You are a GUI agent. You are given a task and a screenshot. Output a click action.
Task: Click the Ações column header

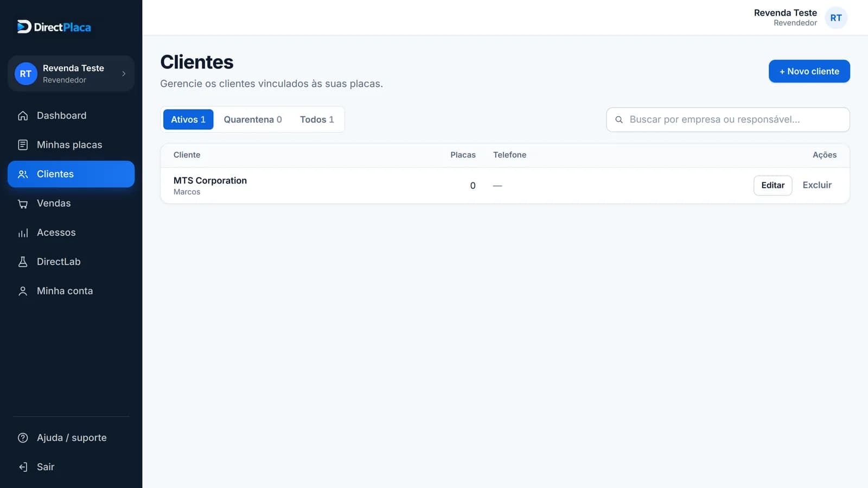(x=824, y=155)
